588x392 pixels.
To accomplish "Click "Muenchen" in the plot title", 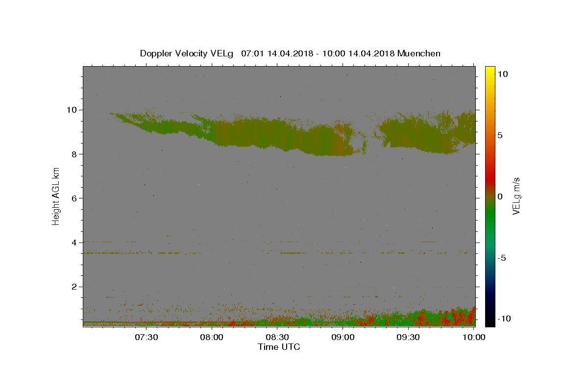I will [419, 53].
